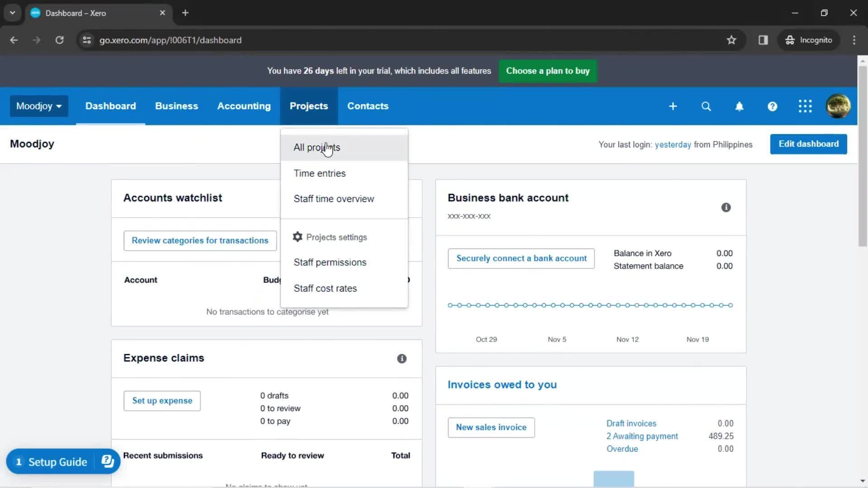
Task: Click the scrollbar down arrow
Action: 863,482
